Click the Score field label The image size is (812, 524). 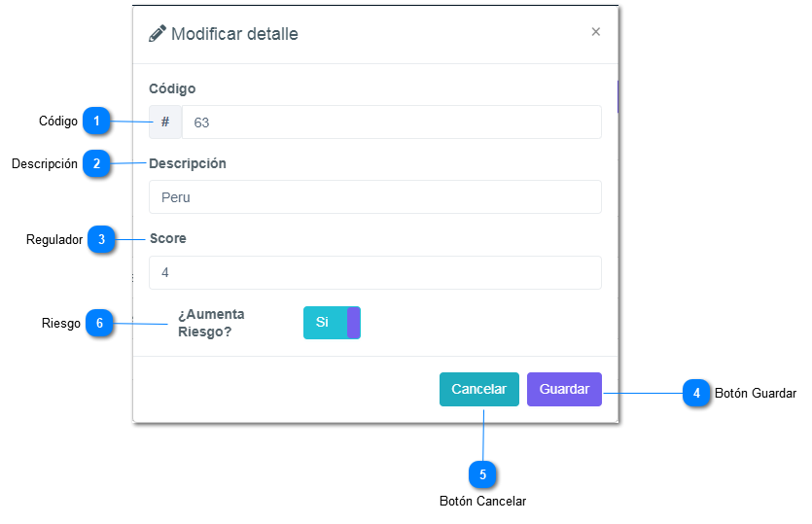point(168,238)
